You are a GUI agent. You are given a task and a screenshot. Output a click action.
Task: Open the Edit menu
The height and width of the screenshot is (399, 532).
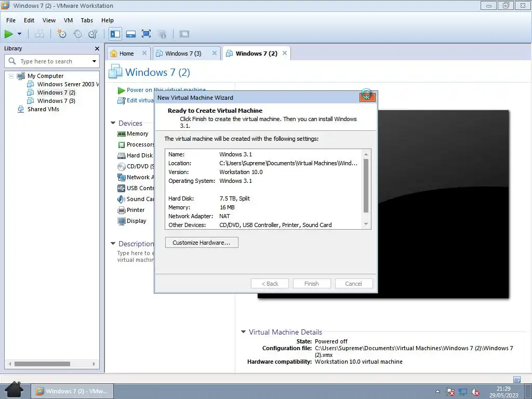tap(29, 20)
